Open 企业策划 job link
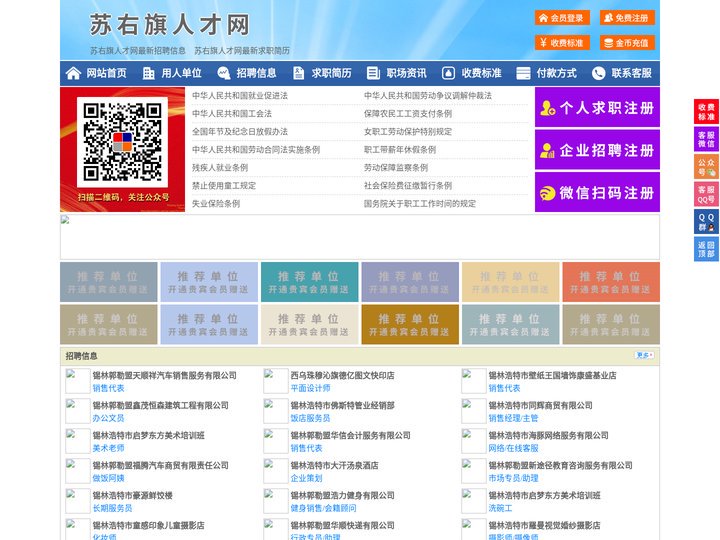The image size is (720, 540). (306, 478)
